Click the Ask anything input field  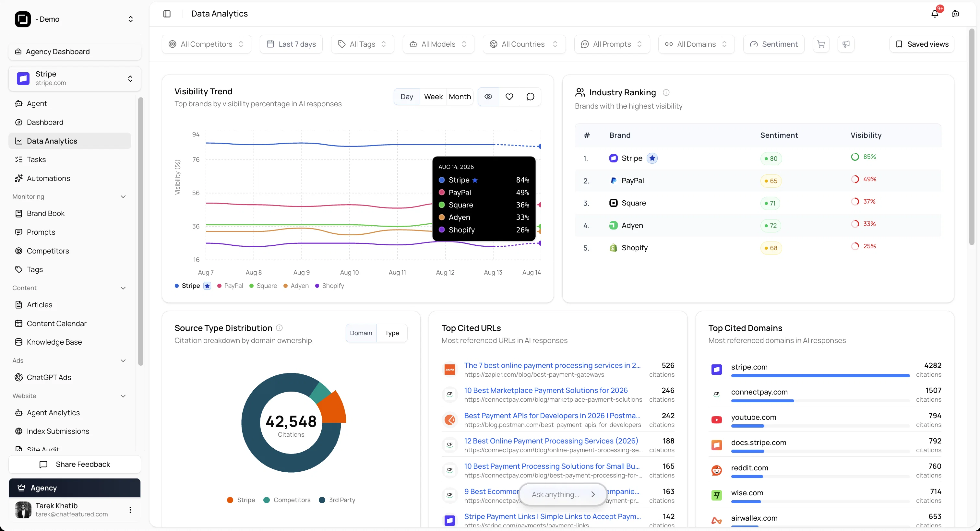click(562, 494)
